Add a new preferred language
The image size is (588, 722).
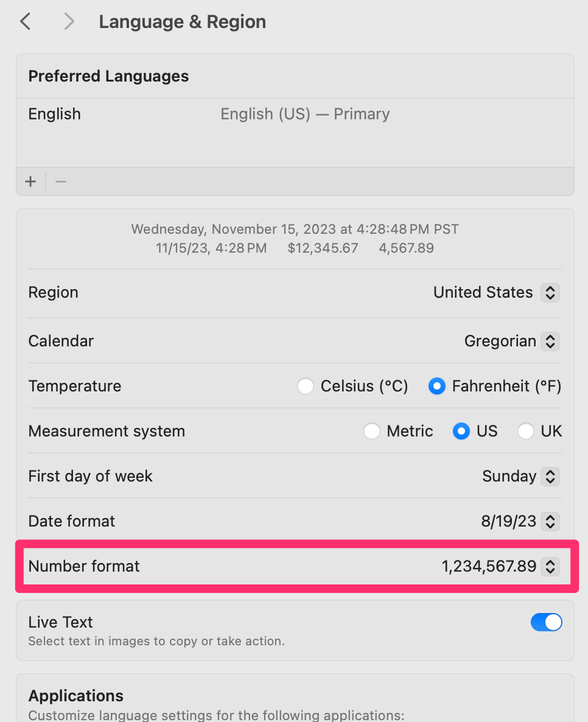point(30,181)
